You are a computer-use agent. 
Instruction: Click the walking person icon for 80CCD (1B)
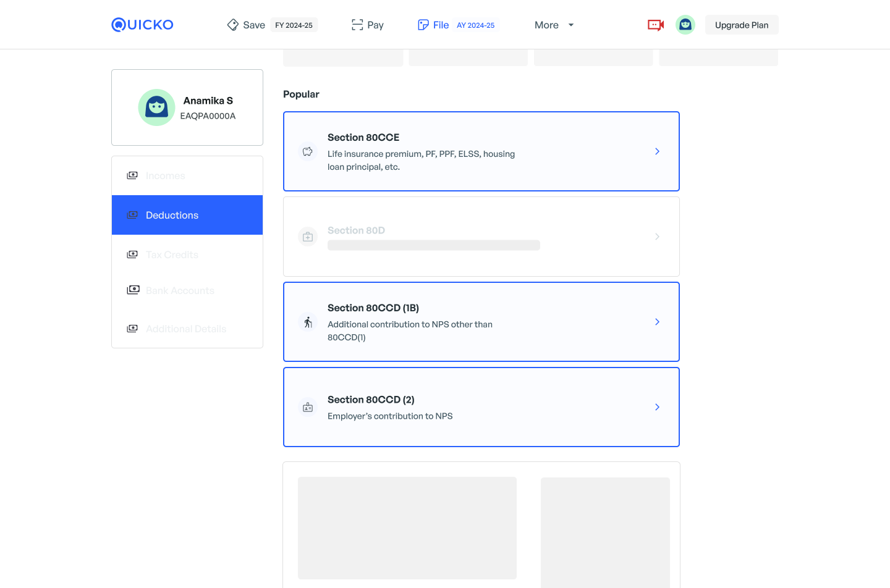[308, 322]
